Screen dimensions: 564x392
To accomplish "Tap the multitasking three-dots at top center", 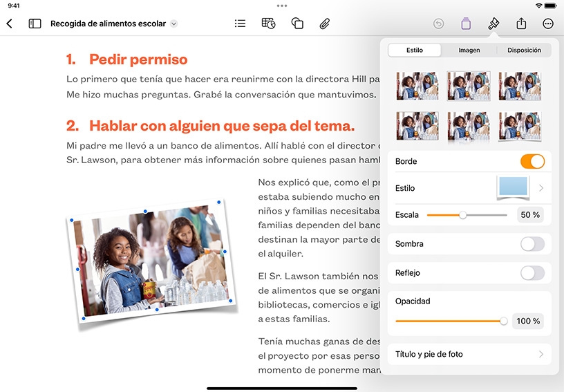I will pyautogui.click(x=282, y=6).
